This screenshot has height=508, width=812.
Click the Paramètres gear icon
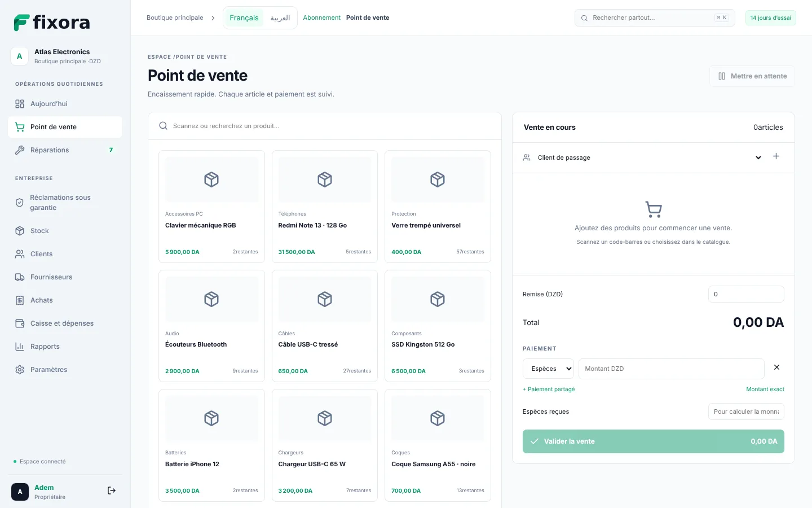[20, 370]
